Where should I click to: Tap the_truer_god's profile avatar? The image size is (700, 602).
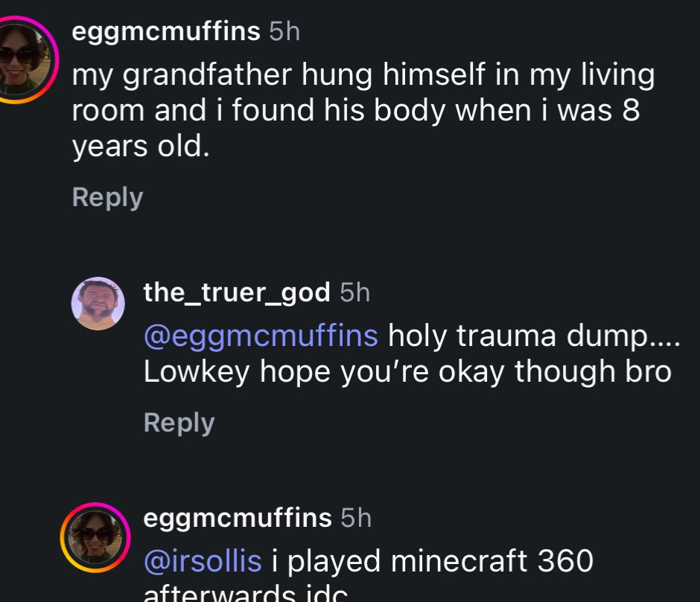(x=98, y=304)
